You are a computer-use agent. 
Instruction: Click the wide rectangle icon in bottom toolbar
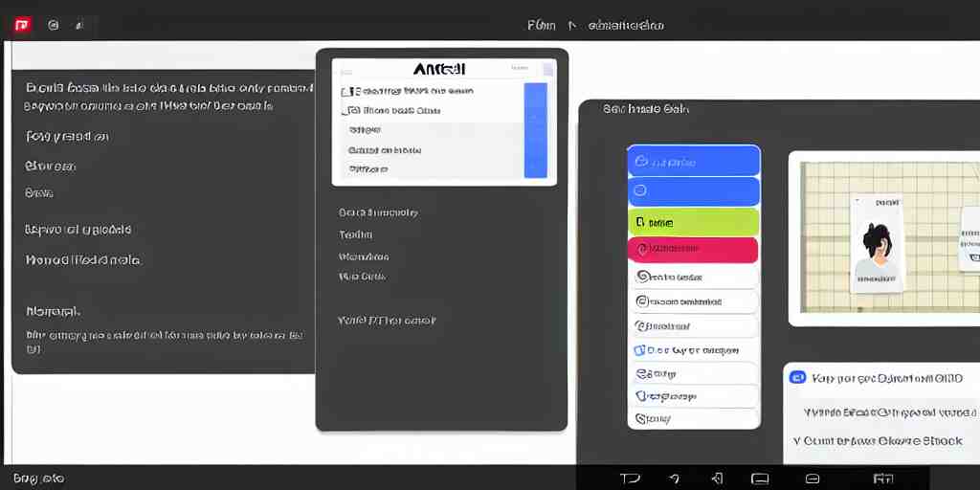[760, 478]
